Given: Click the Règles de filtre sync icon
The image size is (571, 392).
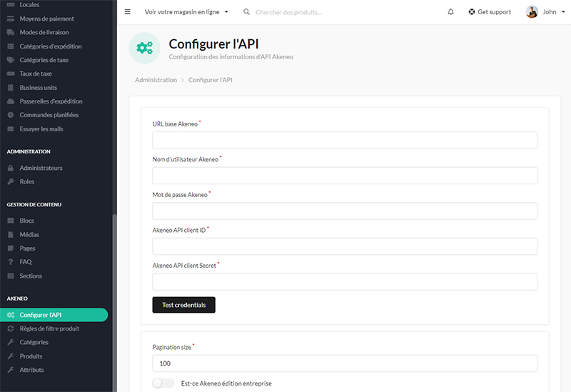Looking at the screenshot, I should (11, 328).
